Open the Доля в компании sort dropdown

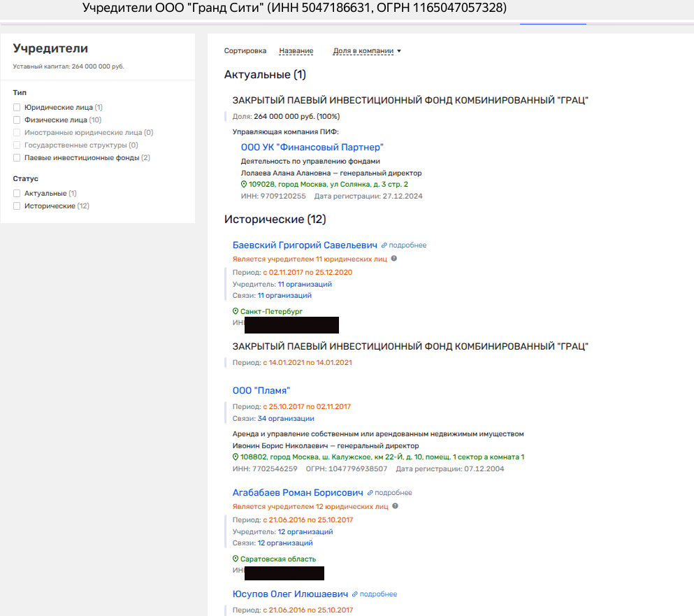(367, 51)
